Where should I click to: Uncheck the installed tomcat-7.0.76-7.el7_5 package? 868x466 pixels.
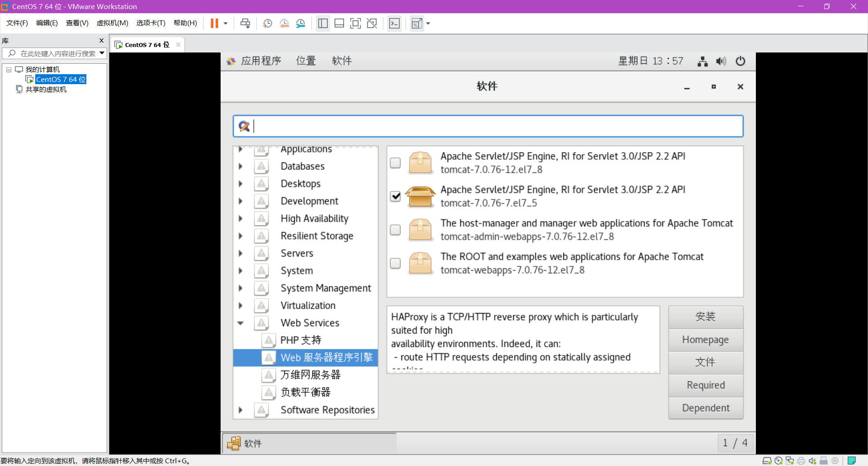(396, 196)
